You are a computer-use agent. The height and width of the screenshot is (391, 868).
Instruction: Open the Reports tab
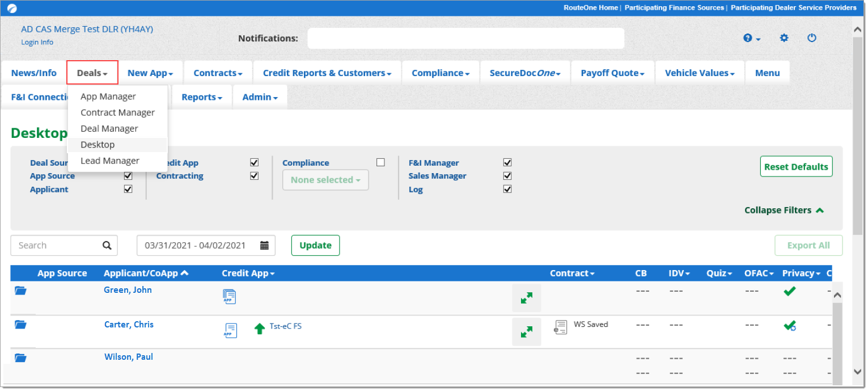pyautogui.click(x=202, y=97)
